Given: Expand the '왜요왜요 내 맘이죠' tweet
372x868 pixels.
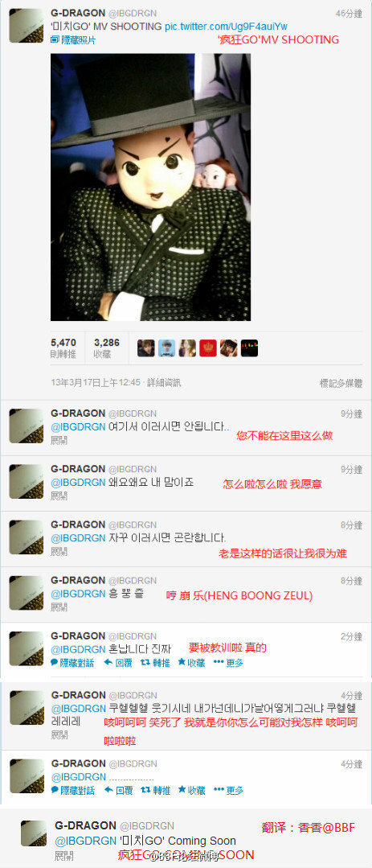Looking at the screenshot, I should click(x=59, y=496).
